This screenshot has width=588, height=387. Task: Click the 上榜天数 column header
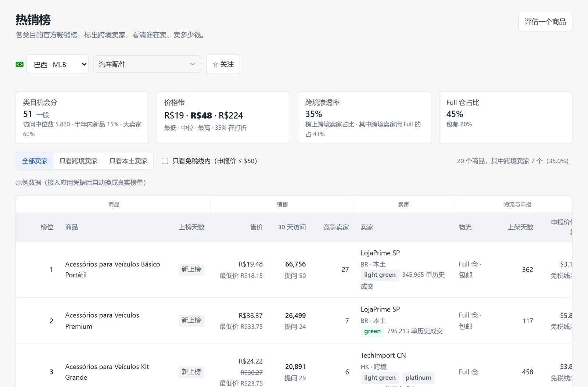click(191, 227)
